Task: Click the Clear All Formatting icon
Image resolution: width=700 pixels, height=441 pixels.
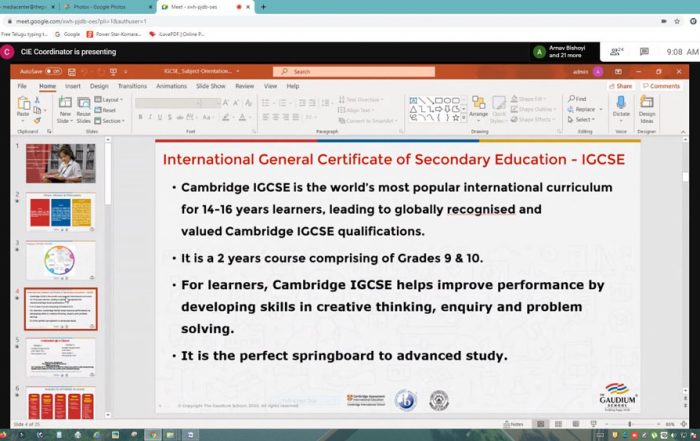Action: (248, 103)
